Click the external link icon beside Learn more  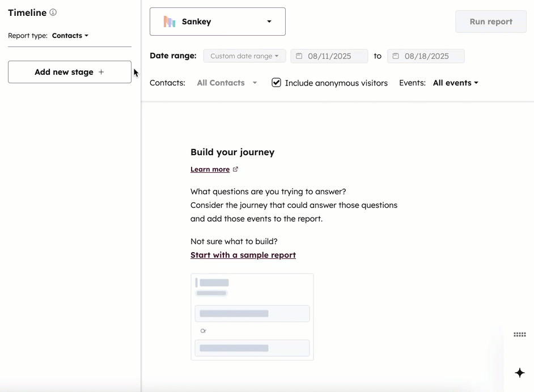[236, 168]
